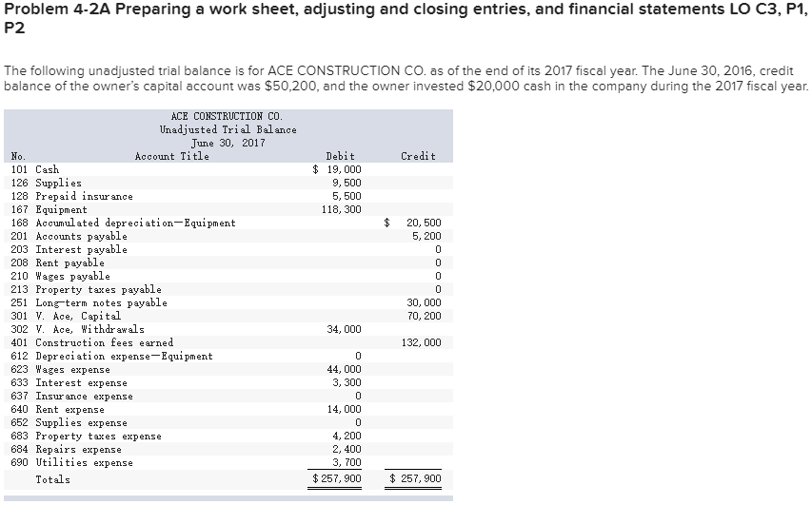812x505 pixels.
Task: Click the debit total '$ 257,900'
Action: click(x=337, y=479)
